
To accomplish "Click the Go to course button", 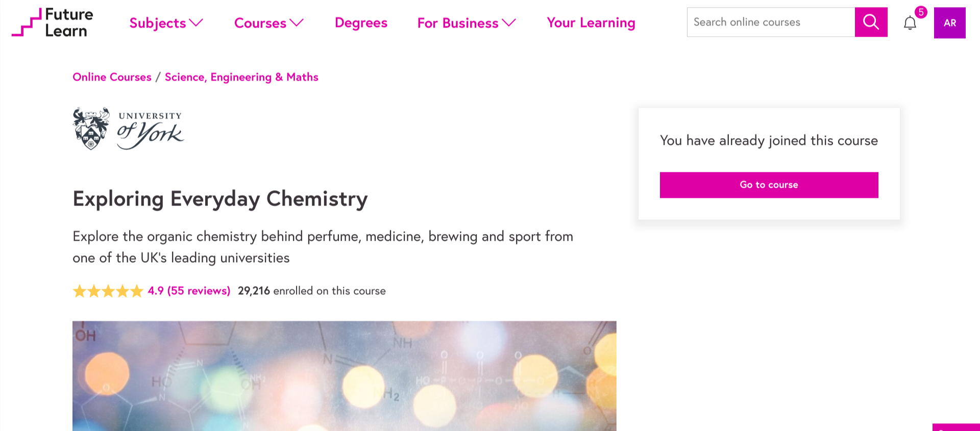I will pyautogui.click(x=768, y=185).
